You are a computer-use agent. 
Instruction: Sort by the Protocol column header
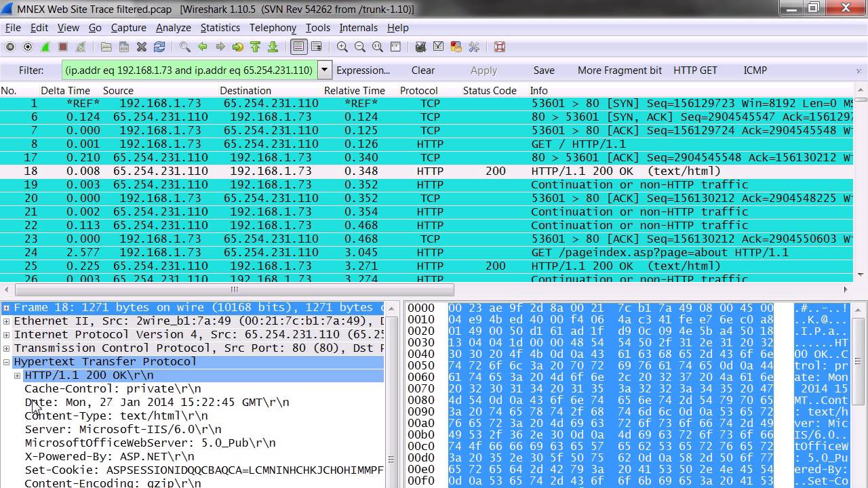[419, 91]
